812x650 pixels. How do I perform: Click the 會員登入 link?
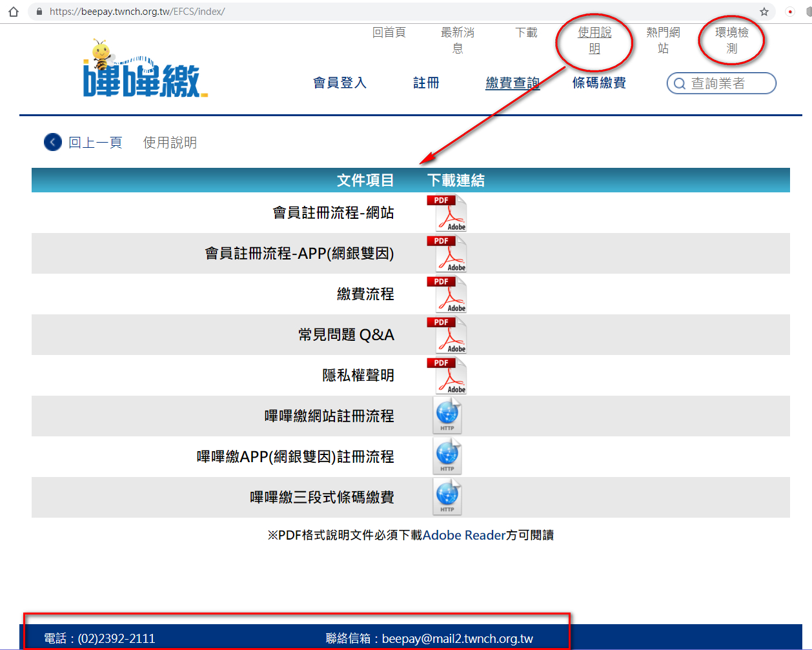pos(340,83)
